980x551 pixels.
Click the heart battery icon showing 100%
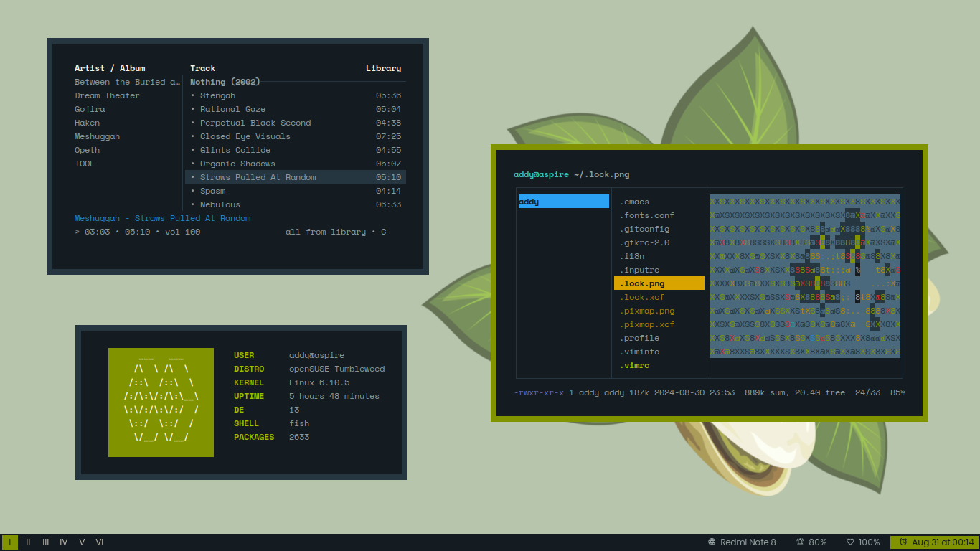tap(850, 542)
